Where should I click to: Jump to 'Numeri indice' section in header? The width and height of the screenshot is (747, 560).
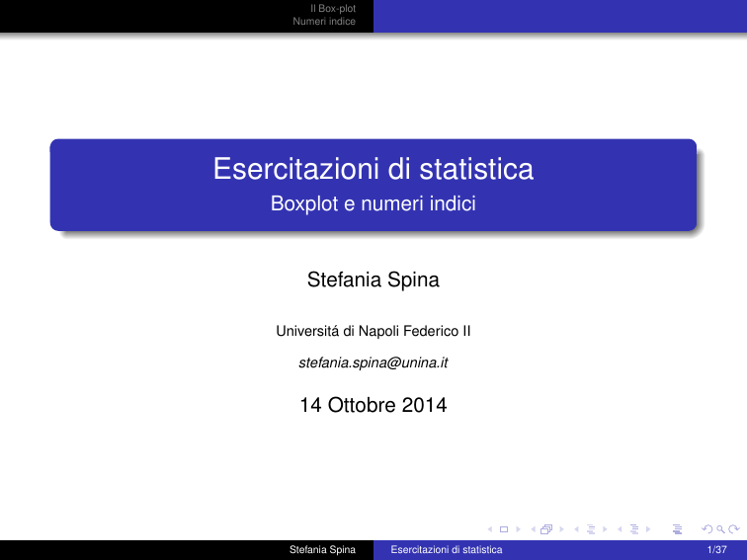[x=324, y=22]
